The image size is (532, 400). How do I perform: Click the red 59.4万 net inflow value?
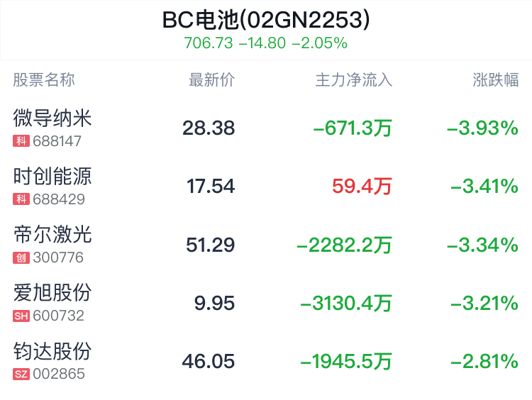coord(362,187)
